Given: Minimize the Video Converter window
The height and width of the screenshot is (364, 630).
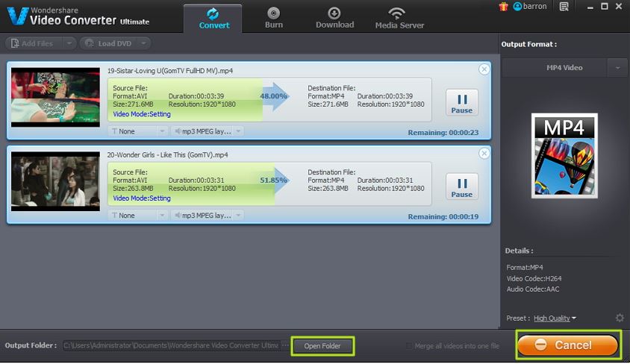Looking at the screenshot, I should (590, 7).
